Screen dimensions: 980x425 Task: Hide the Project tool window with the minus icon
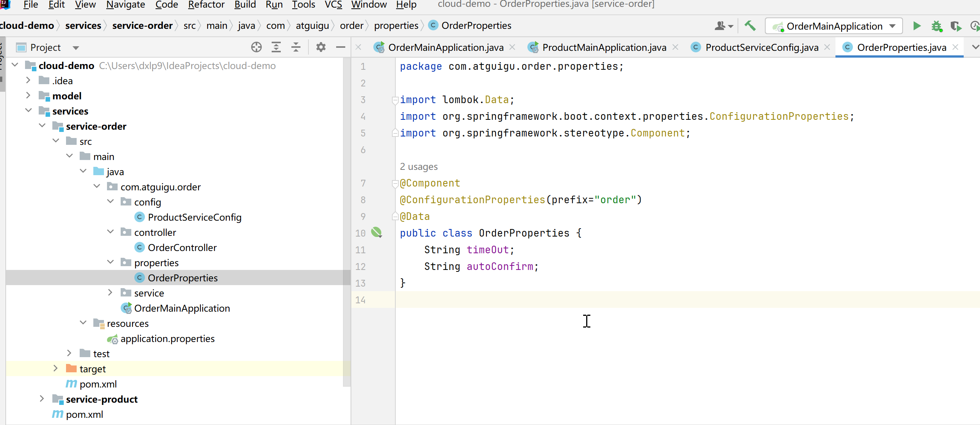(340, 47)
